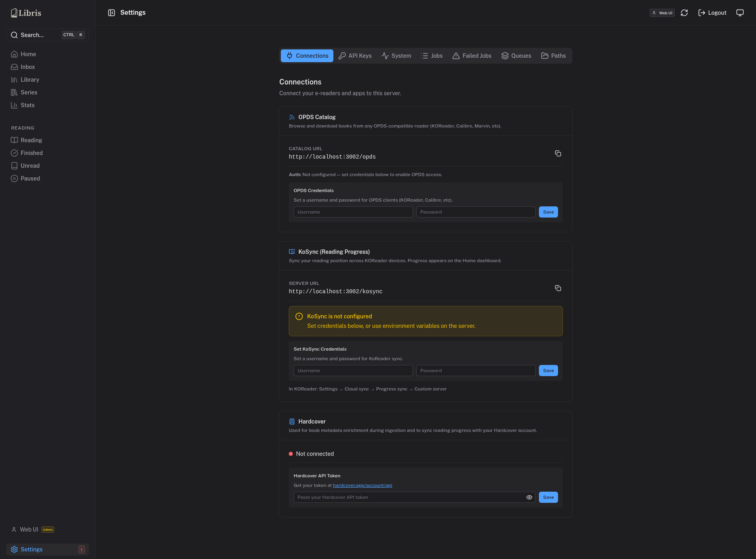756x559 pixels.
Task: Select the Connections tab
Action: [307, 56]
